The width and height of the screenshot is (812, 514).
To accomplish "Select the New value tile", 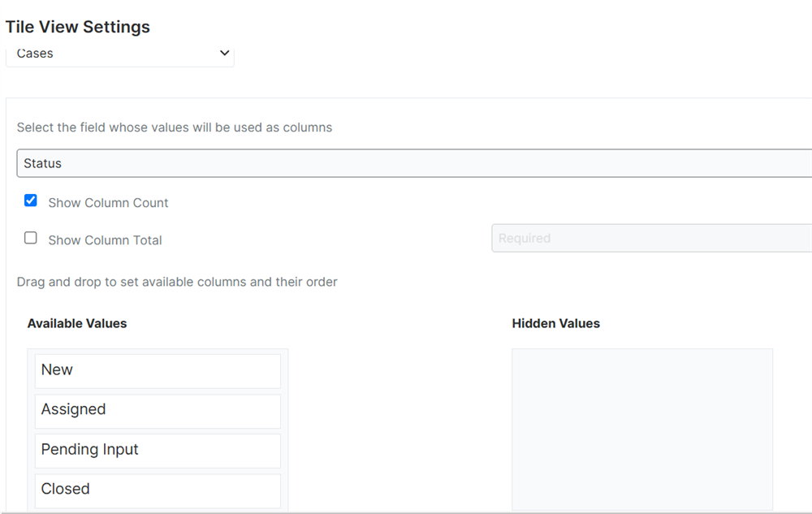I will point(158,370).
